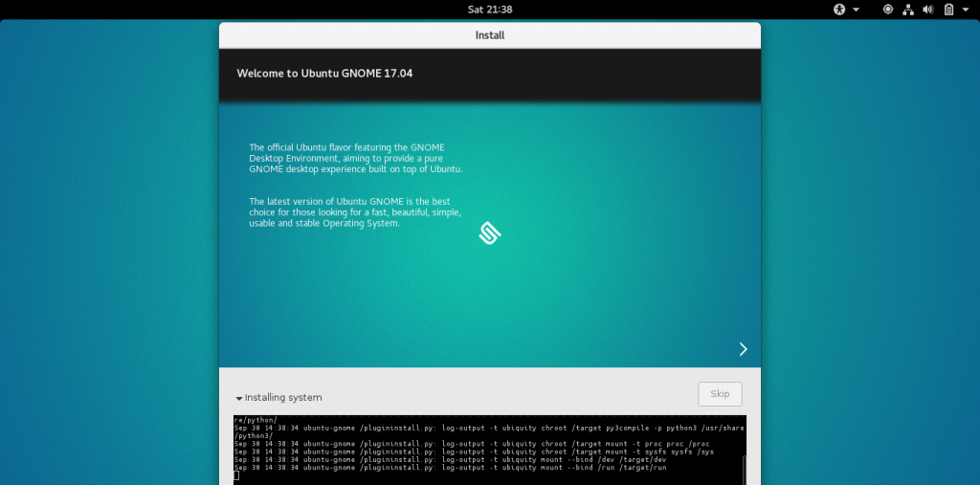
Task: Expand the system menu arrow
Action: click(x=967, y=10)
